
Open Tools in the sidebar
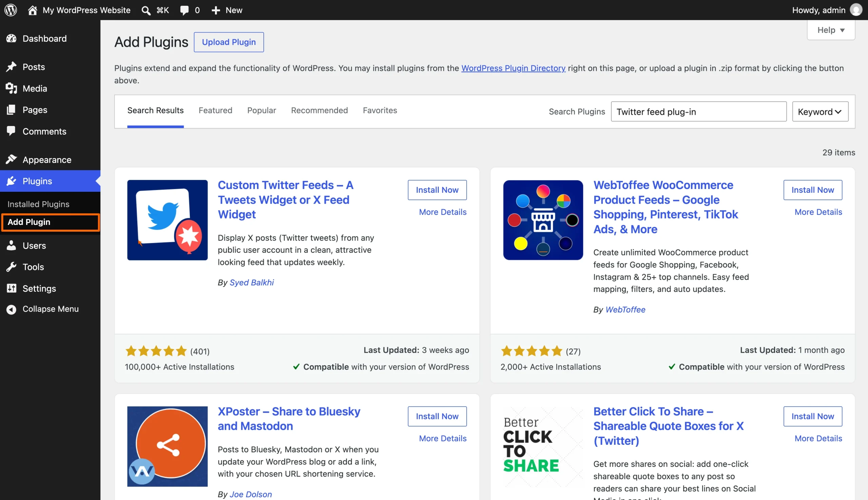pos(50,267)
